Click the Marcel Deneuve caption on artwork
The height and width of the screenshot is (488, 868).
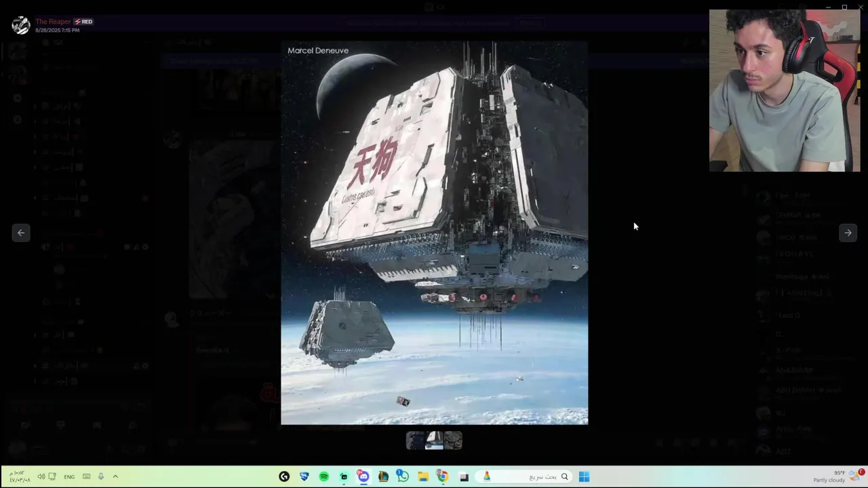click(x=318, y=50)
